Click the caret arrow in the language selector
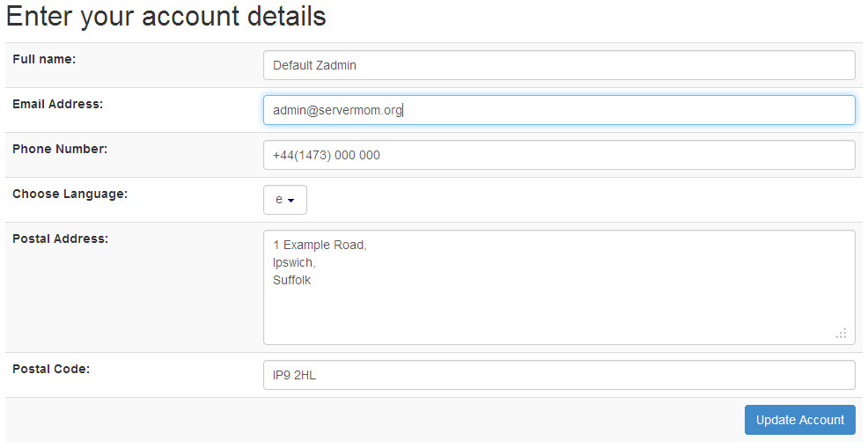 pyautogui.click(x=291, y=201)
